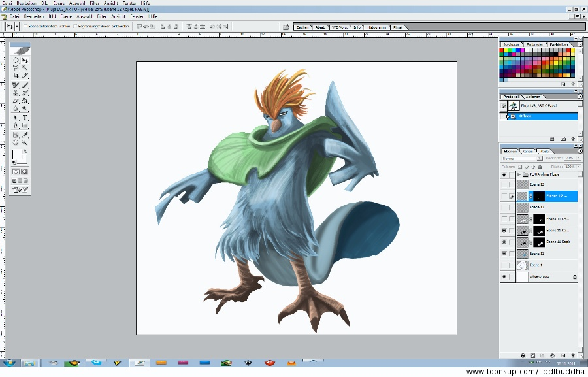Select the Zoom magnifier tool
This screenshot has width=588, height=377.
tap(25, 142)
